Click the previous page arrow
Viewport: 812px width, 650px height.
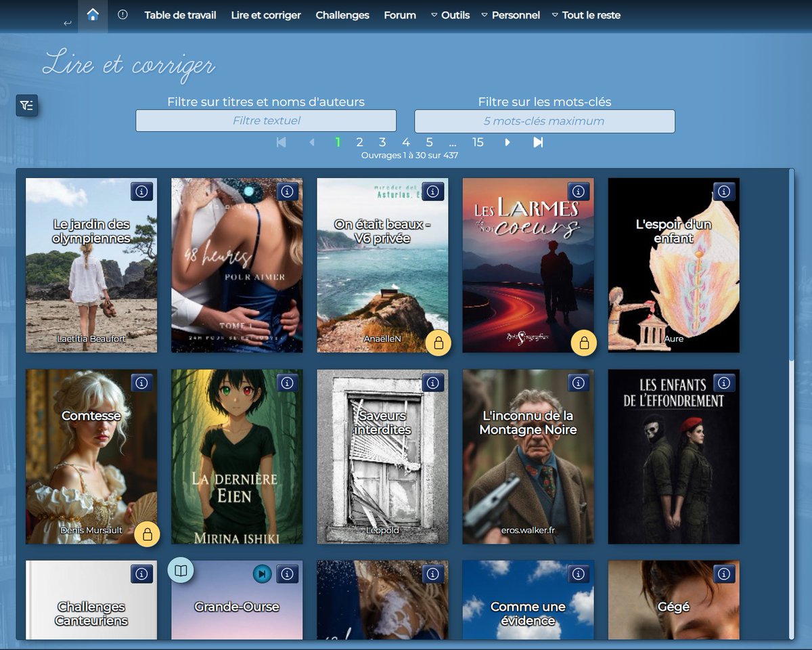click(x=312, y=142)
